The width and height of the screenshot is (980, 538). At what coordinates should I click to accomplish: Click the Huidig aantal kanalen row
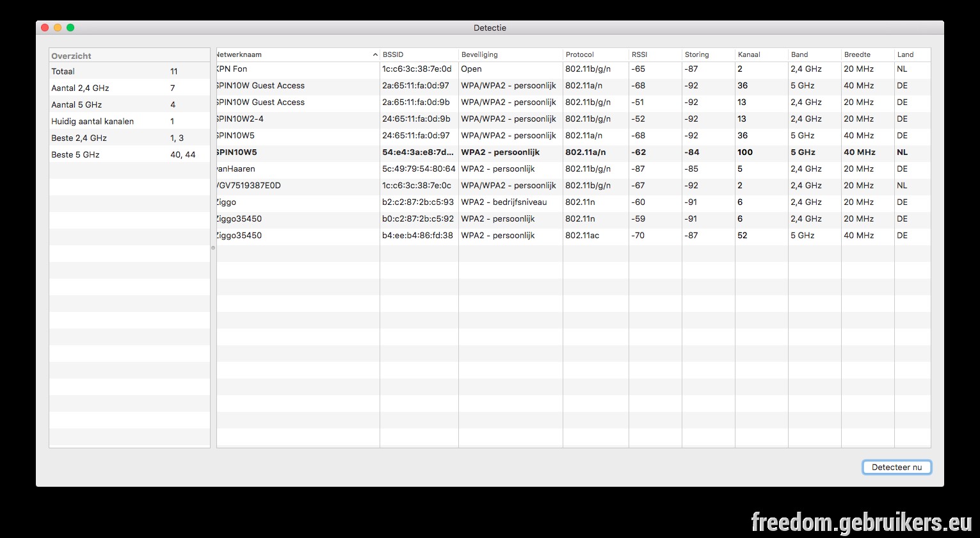point(129,122)
